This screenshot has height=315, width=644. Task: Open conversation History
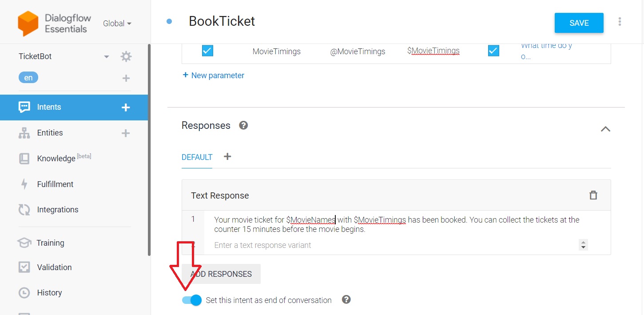click(49, 292)
